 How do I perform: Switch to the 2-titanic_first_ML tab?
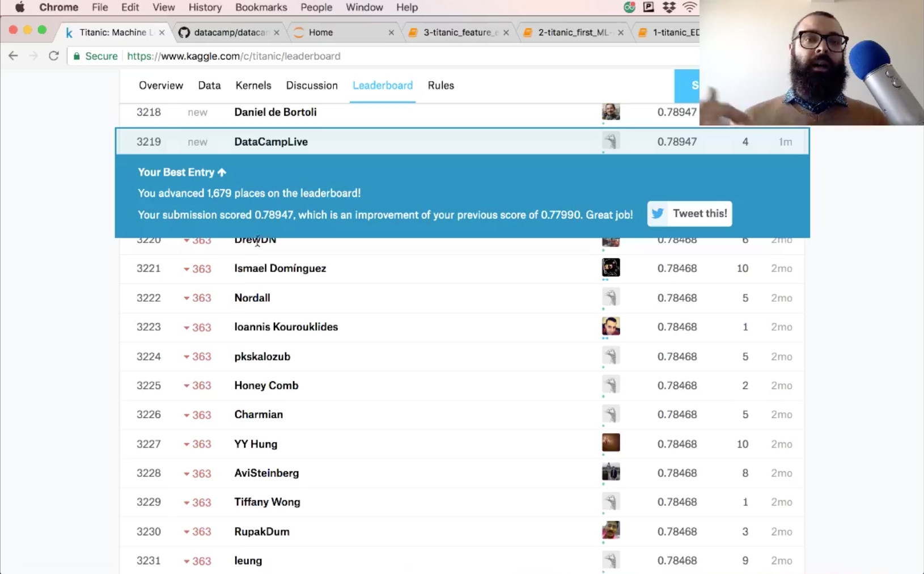[x=573, y=32]
